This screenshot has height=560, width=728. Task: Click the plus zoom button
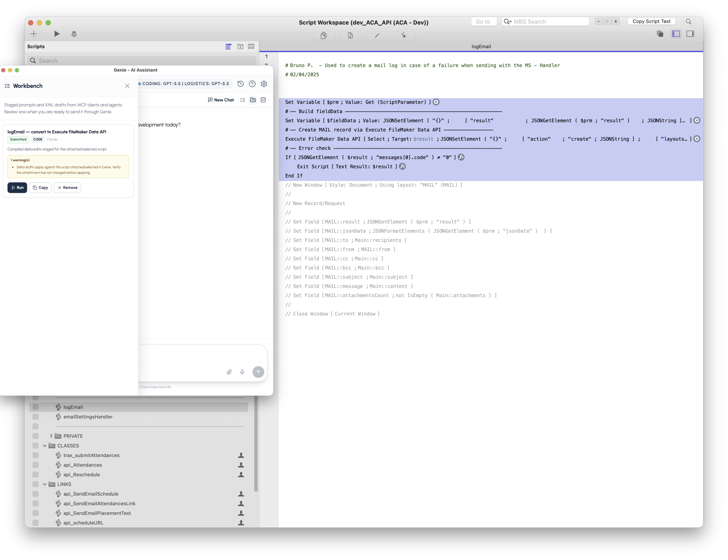coord(616,21)
